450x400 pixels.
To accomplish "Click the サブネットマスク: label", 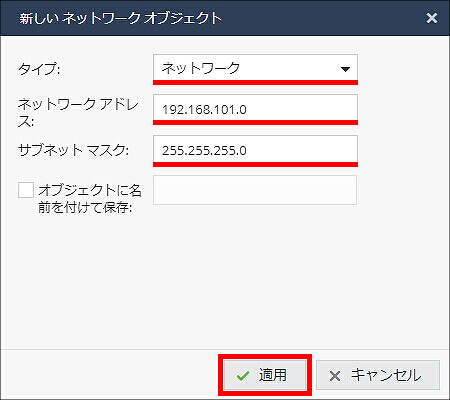I will pos(73,150).
